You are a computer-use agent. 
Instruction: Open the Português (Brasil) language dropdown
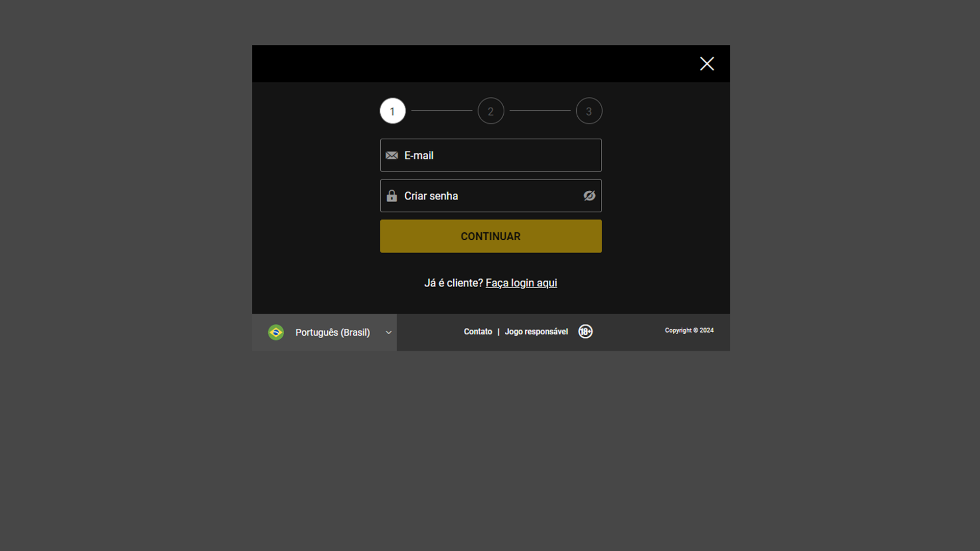pyautogui.click(x=324, y=333)
